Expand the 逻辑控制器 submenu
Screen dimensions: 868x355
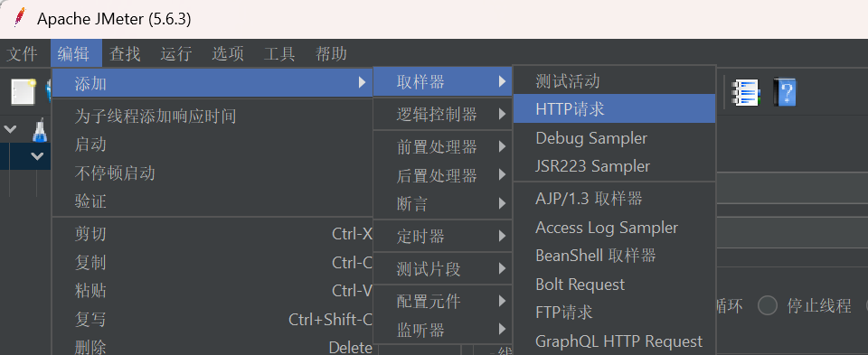tap(443, 115)
